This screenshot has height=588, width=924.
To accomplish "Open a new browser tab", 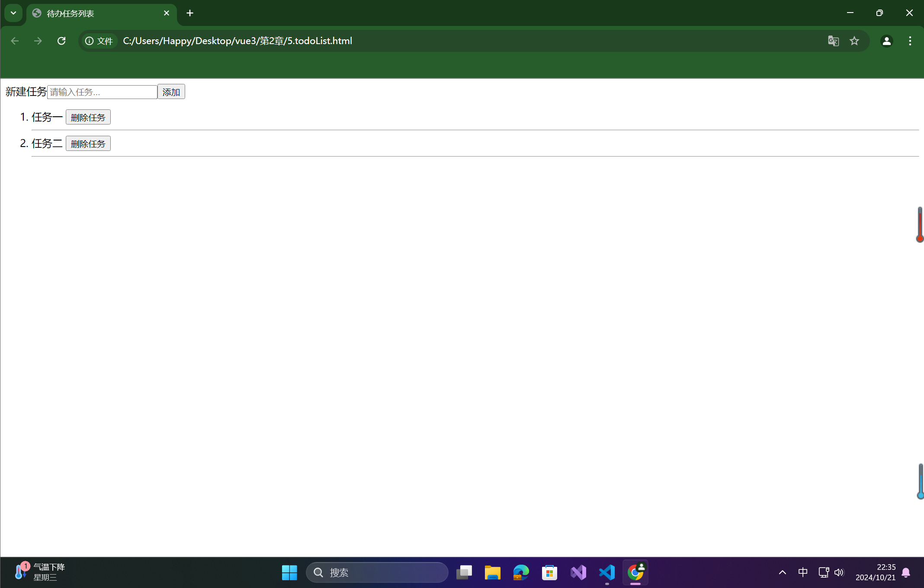I will pos(190,13).
